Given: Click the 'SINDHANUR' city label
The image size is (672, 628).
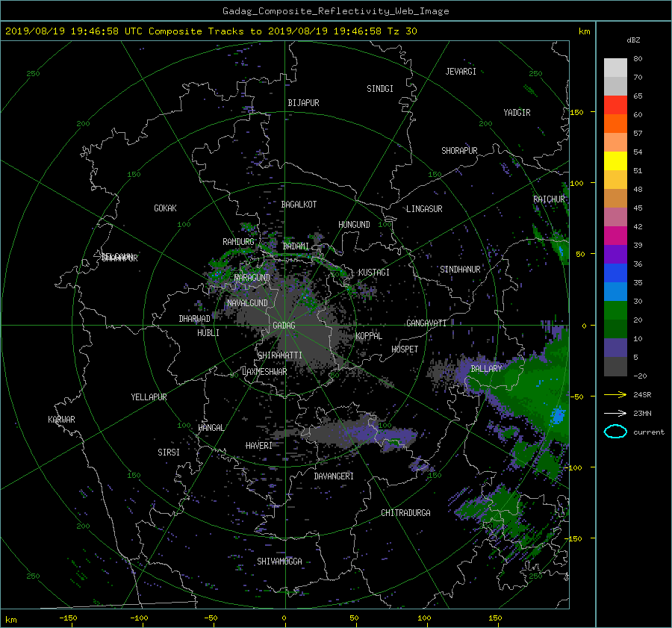Looking at the screenshot, I should pos(460,270).
